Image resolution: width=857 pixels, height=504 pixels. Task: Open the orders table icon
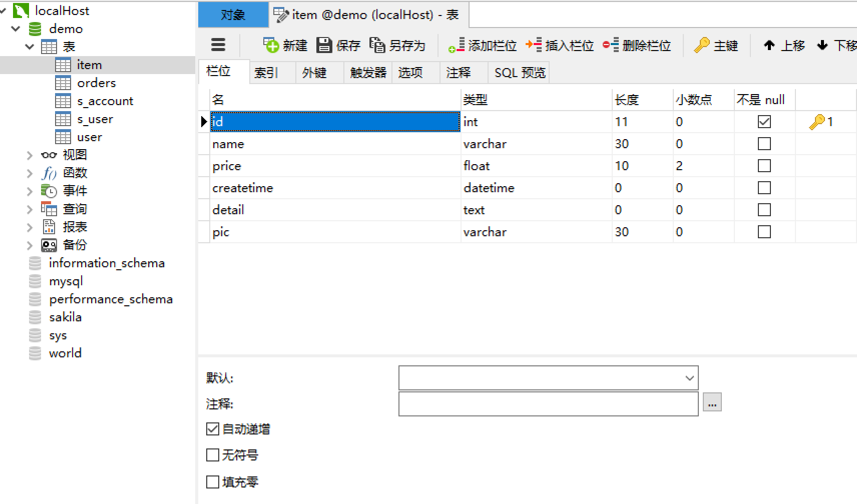click(x=63, y=83)
